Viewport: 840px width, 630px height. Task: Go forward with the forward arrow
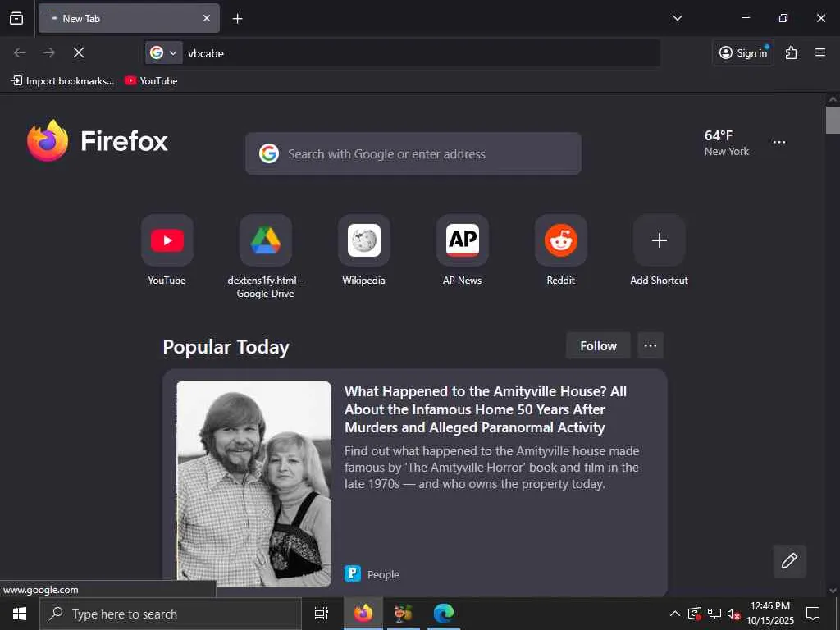tap(48, 52)
